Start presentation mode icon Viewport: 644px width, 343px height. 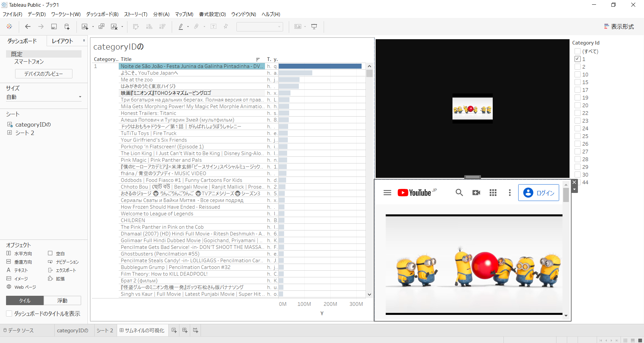click(x=314, y=26)
